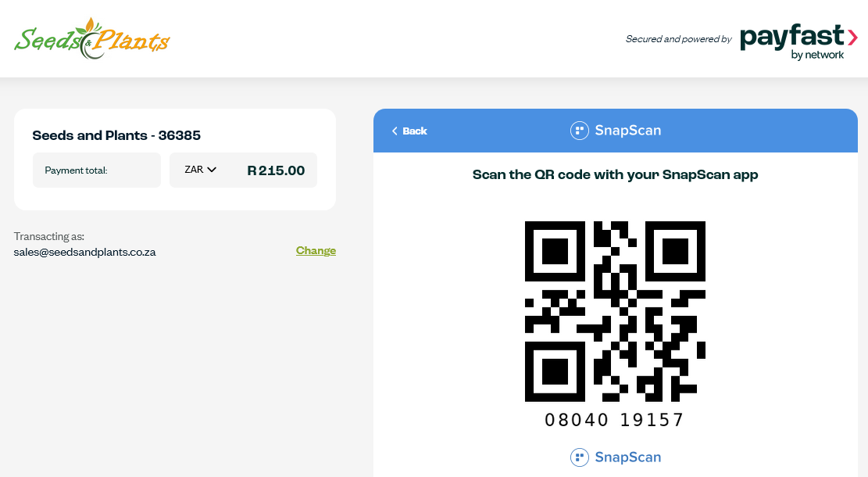Image resolution: width=868 pixels, height=477 pixels.
Task: Click the SnapScan text link under the code
Action: (627, 457)
